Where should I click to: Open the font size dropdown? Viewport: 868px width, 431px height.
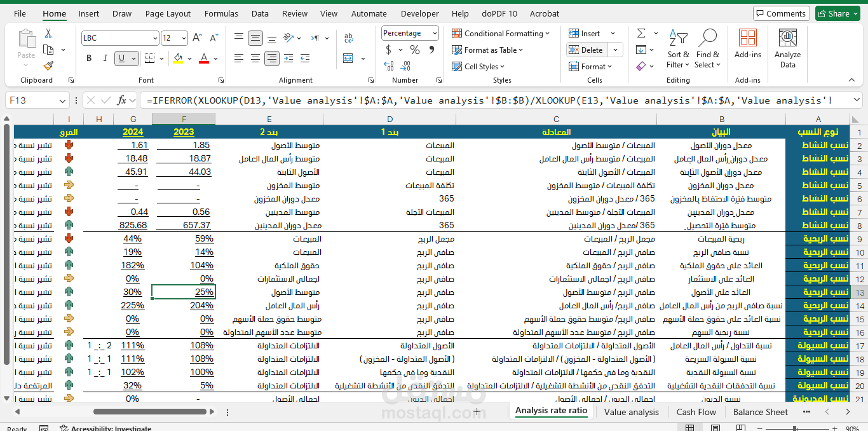click(x=184, y=38)
